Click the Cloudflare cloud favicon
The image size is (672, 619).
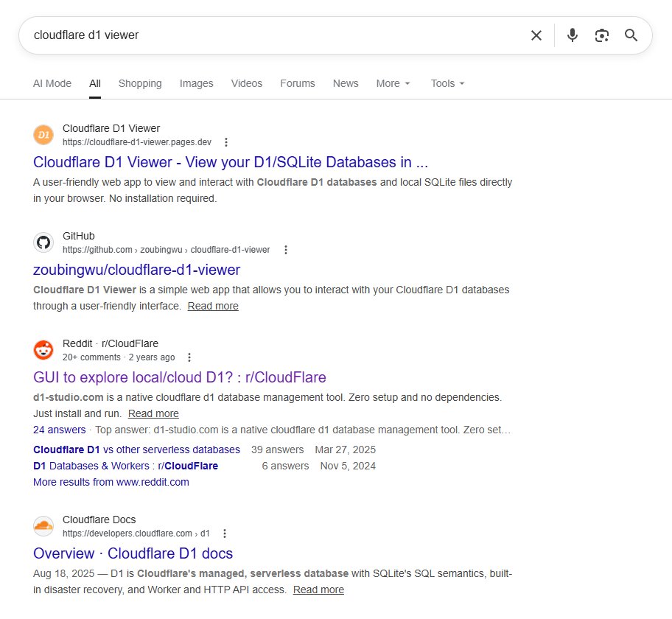43,526
